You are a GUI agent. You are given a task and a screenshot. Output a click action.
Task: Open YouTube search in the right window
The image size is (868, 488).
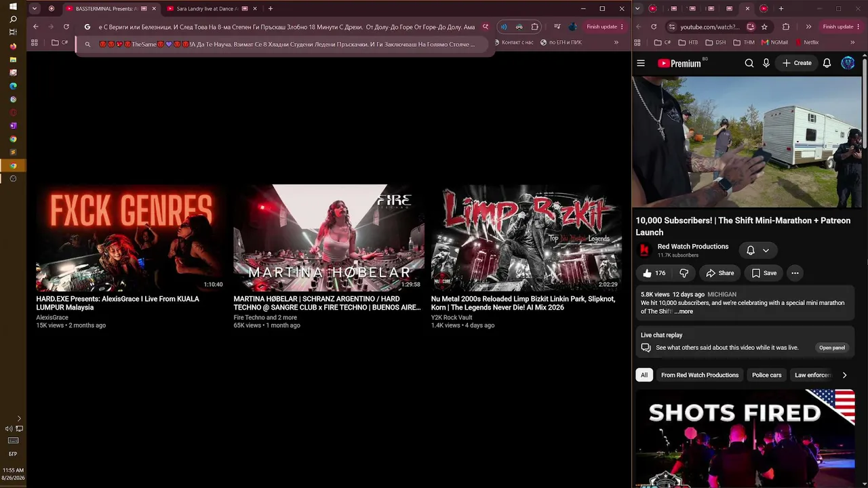point(749,63)
